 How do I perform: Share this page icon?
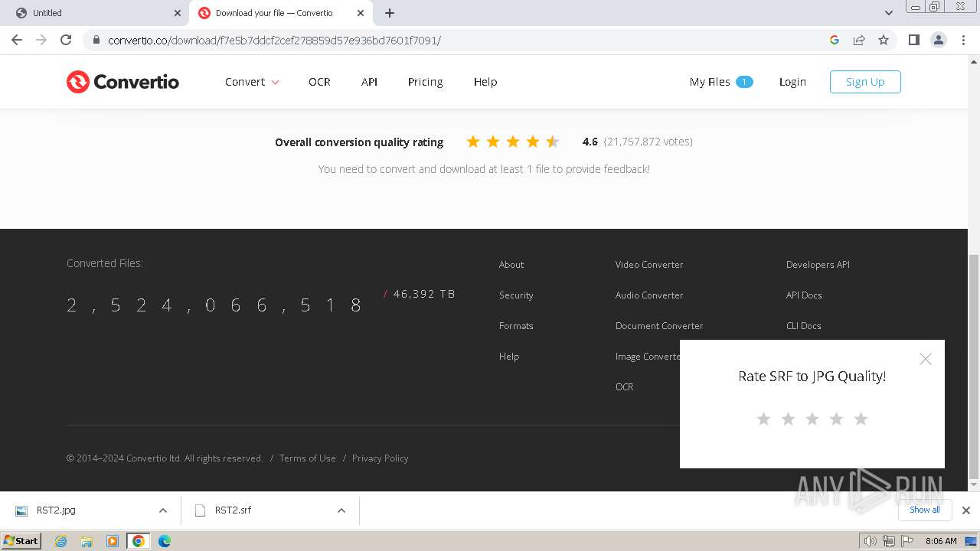point(859,40)
